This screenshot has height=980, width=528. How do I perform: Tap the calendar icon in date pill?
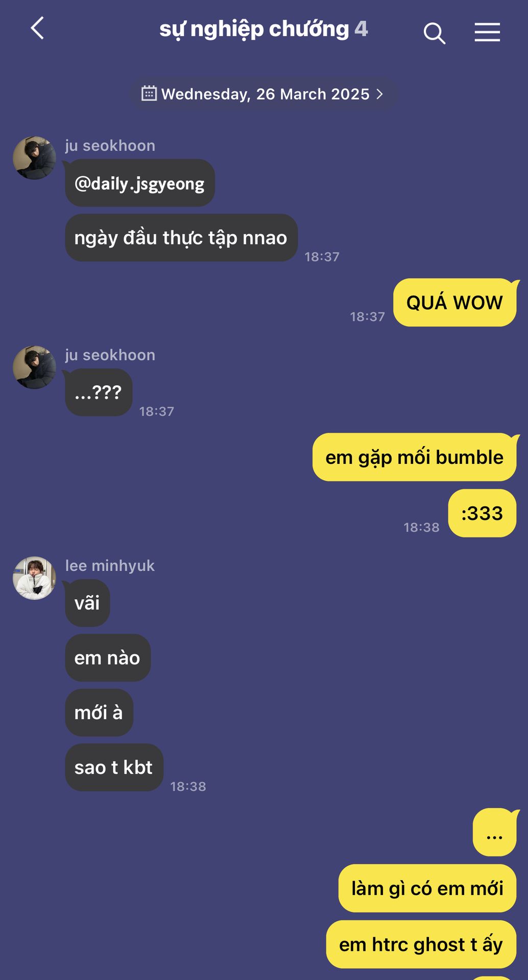[149, 93]
